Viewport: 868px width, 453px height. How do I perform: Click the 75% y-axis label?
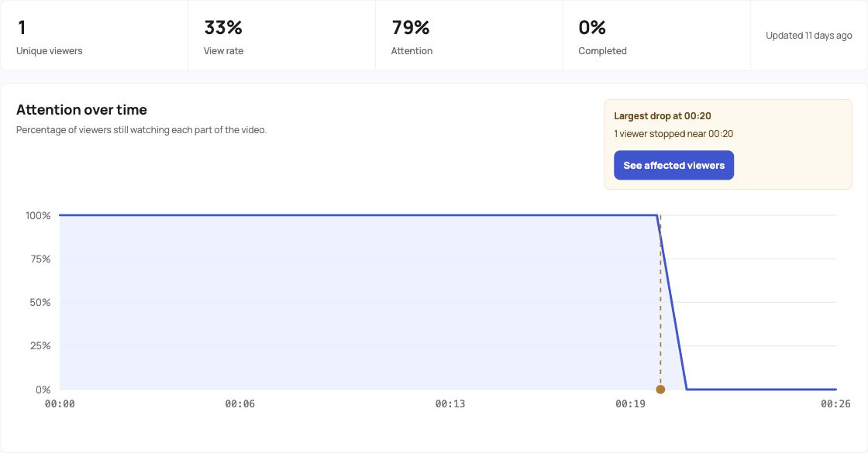[x=40, y=259]
